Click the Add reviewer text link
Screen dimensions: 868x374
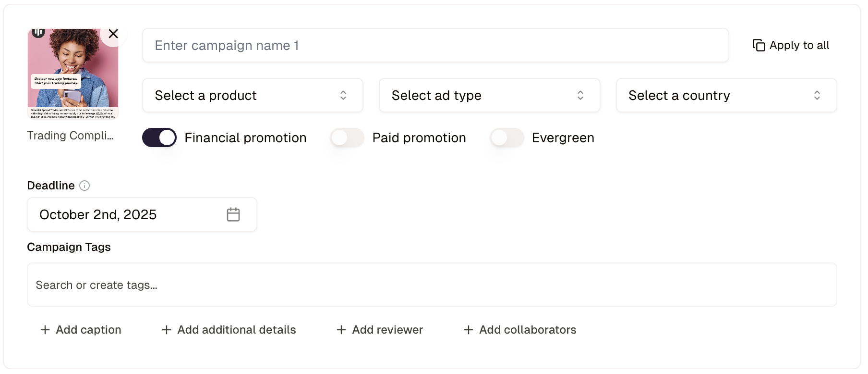387,330
